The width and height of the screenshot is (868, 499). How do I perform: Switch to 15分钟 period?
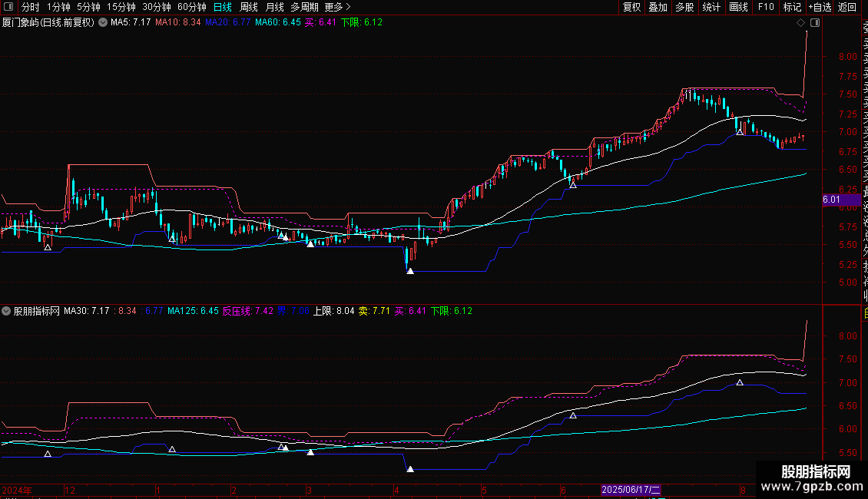pos(121,7)
